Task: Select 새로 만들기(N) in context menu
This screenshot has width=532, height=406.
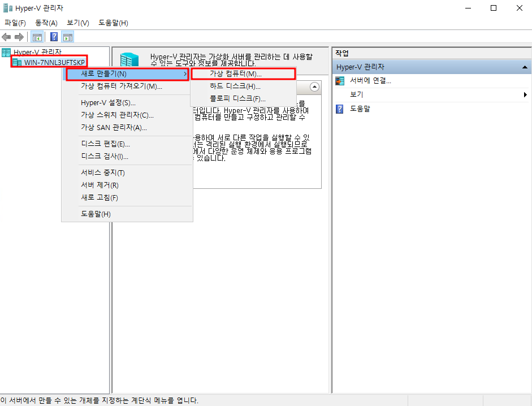Action: (x=127, y=74)
